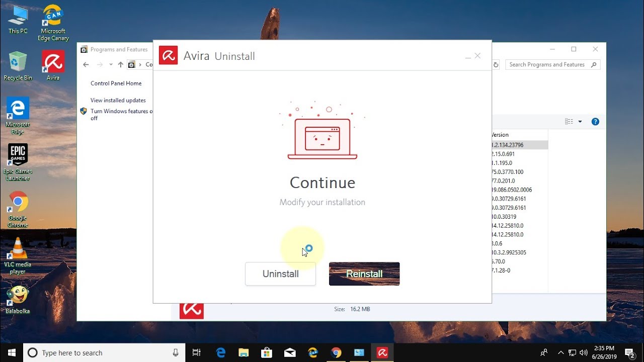Open Microsoft Store from the taskbar

pos(267,352)
